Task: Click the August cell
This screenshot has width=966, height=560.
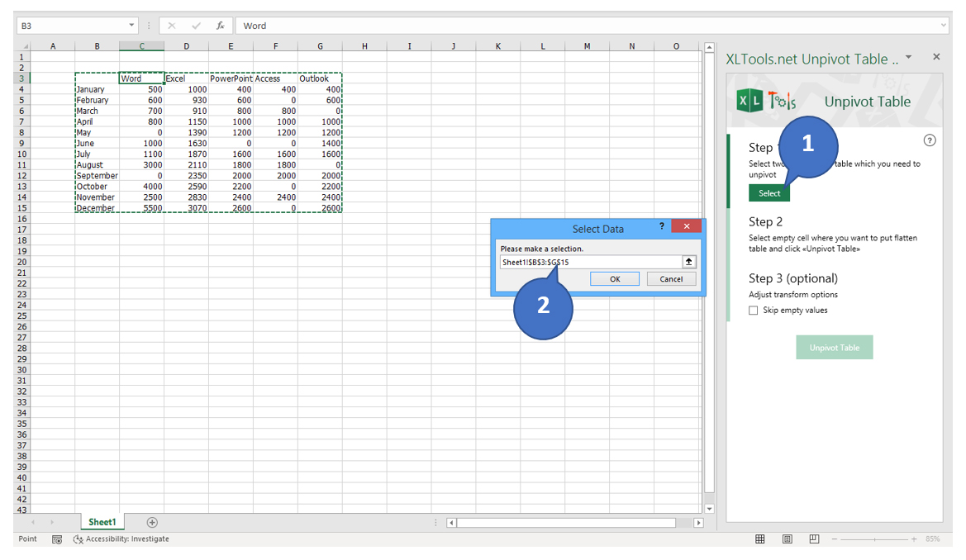Action: tap(98, 164)
